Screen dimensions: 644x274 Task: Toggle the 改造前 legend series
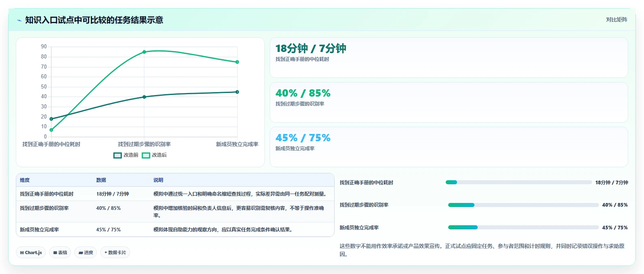(x=126, y=155)
